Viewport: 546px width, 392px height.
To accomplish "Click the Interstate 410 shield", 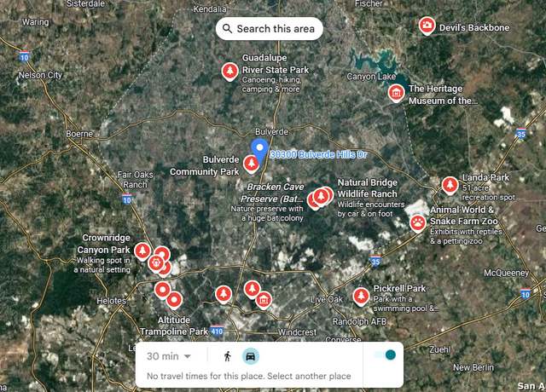I will pos(217,331).
